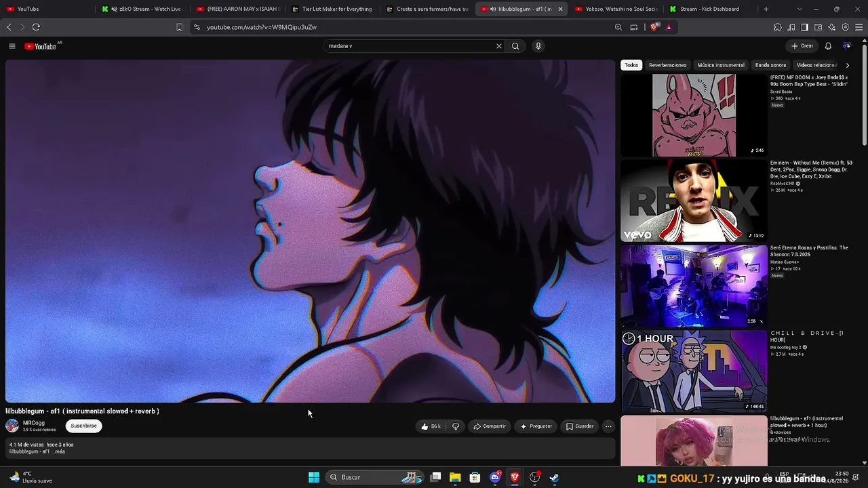Toggle the browser sidebar panel
The image size is (868, 488).
(x=805, y=27)
